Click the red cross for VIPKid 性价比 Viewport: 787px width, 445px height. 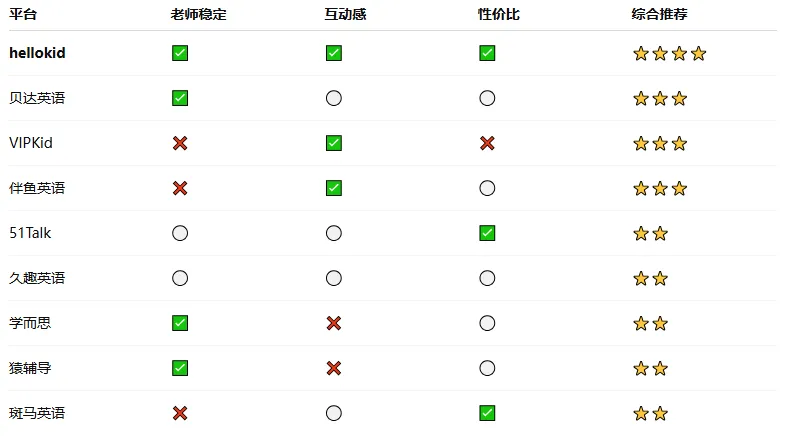(x=487, y=143)
